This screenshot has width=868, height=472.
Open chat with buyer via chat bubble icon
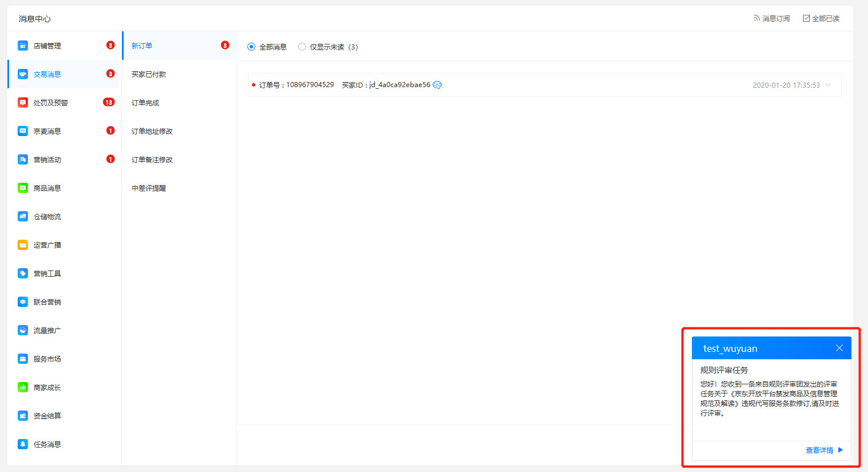click(437, 85)
